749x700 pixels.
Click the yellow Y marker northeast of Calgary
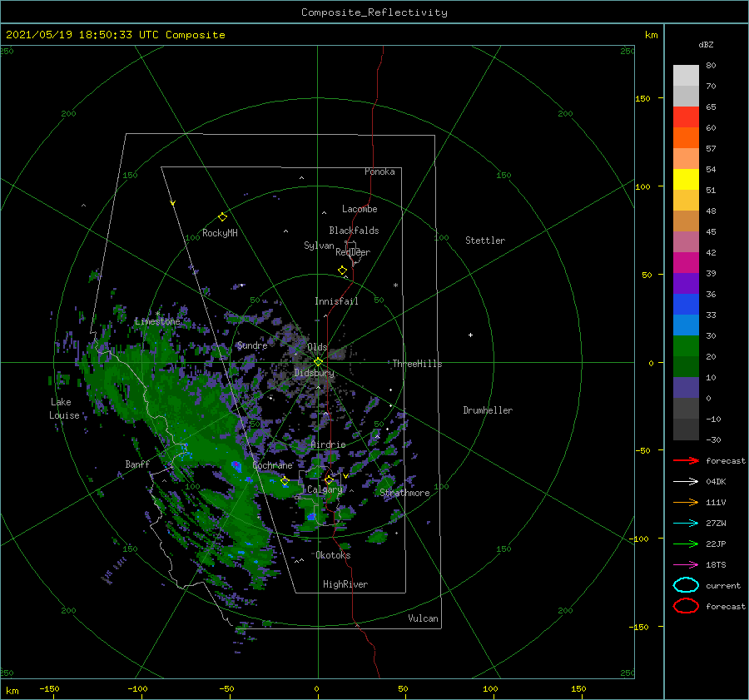pyautogui.click(x=345, y=476)
